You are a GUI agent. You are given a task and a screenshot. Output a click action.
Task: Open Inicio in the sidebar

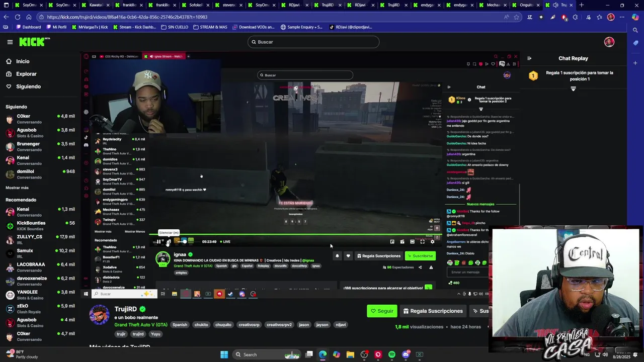pyautogui.click(x=23, y=61)
